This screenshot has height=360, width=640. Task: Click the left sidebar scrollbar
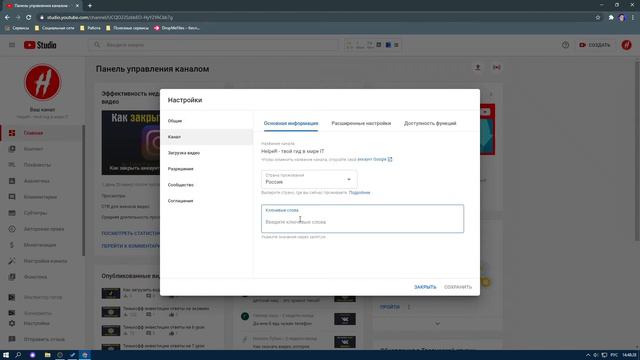point(84,191)
